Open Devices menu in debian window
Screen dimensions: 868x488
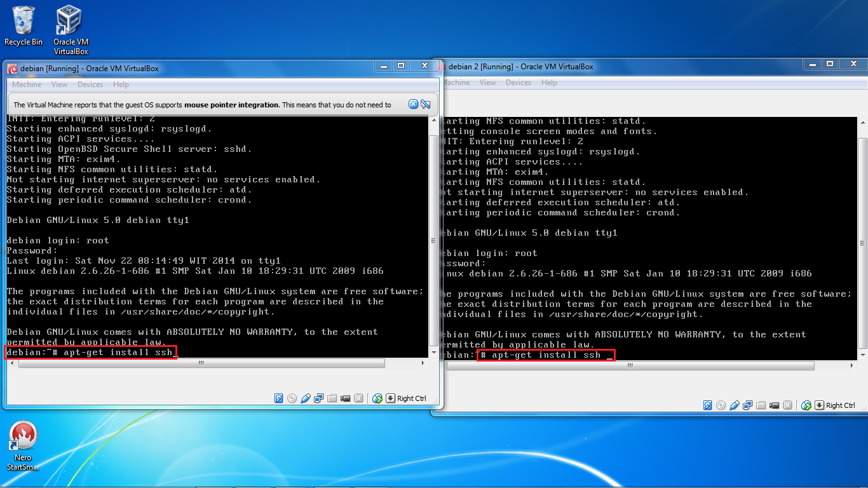(x=90, y=85)
